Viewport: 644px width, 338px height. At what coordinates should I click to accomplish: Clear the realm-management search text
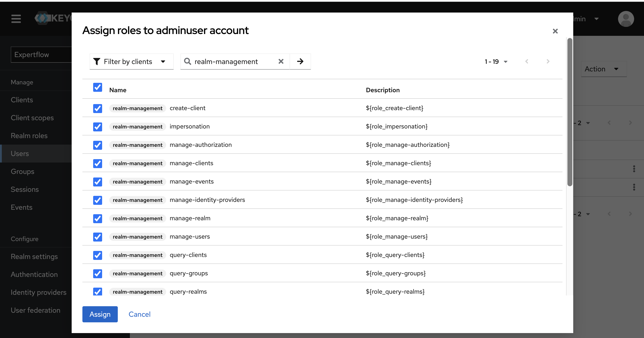click(x=281, y=61)
